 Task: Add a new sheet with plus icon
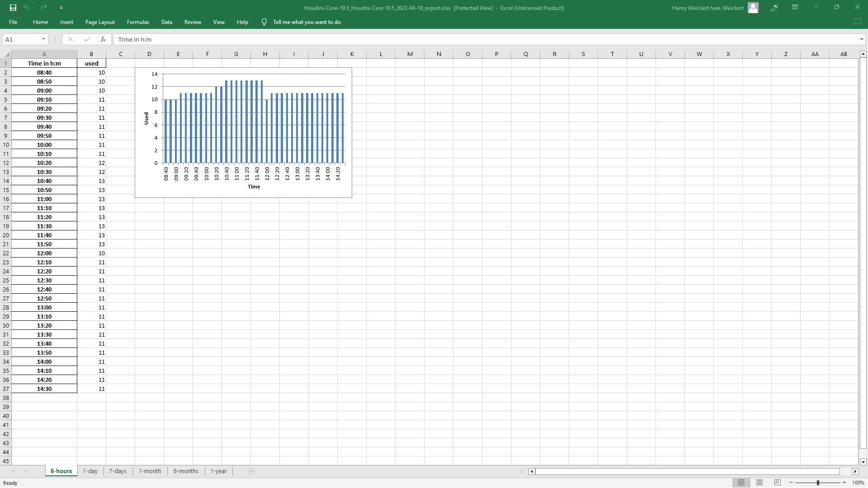251,471
